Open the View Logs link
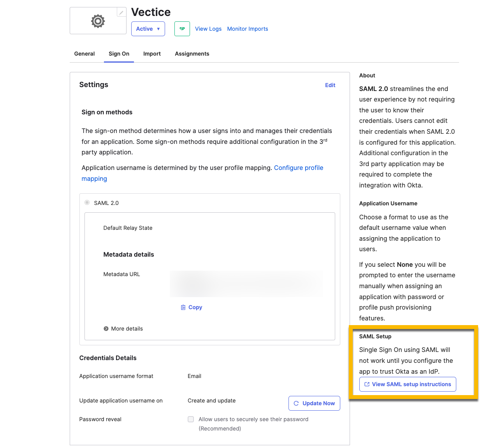 (x=208, y=29)
